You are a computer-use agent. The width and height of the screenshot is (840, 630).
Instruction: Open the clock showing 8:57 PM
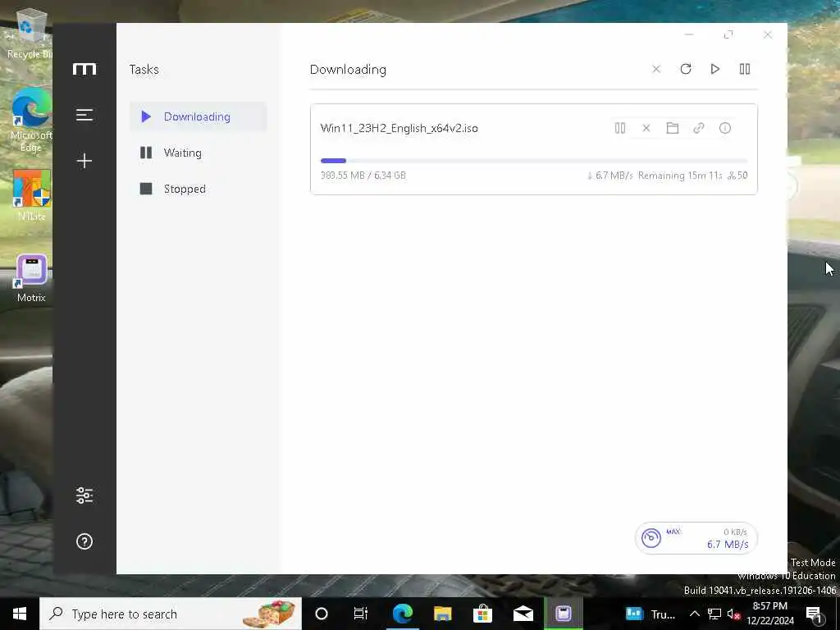coord(770,614)
